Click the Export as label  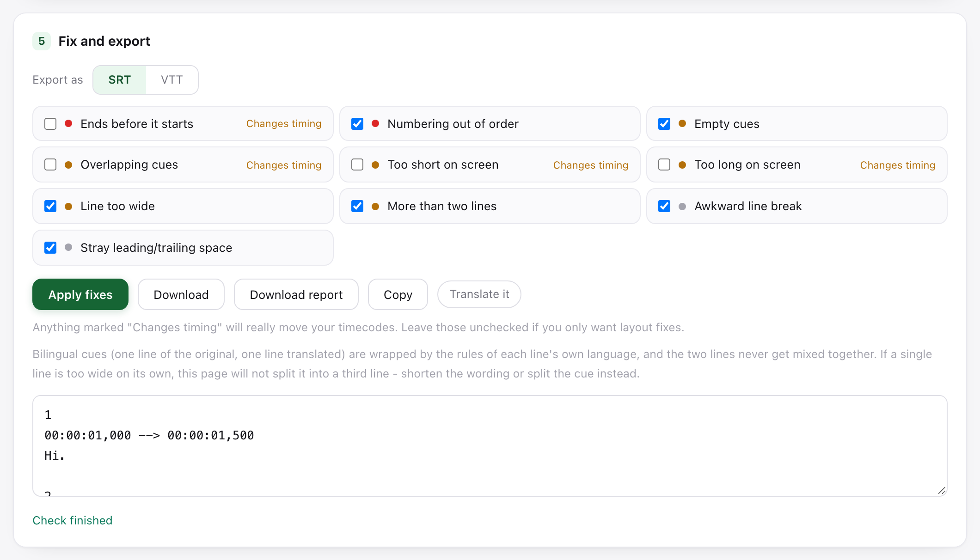click(x=58, y=80)
